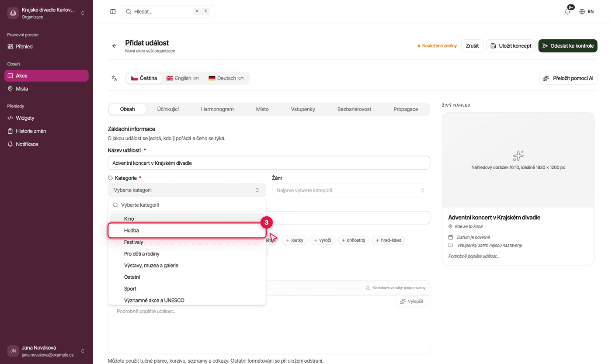Image resolution: width=612 pixels, height=364 pixels.
Task: Click the back arrow next to Přidat událost
Action: (114, 46)
